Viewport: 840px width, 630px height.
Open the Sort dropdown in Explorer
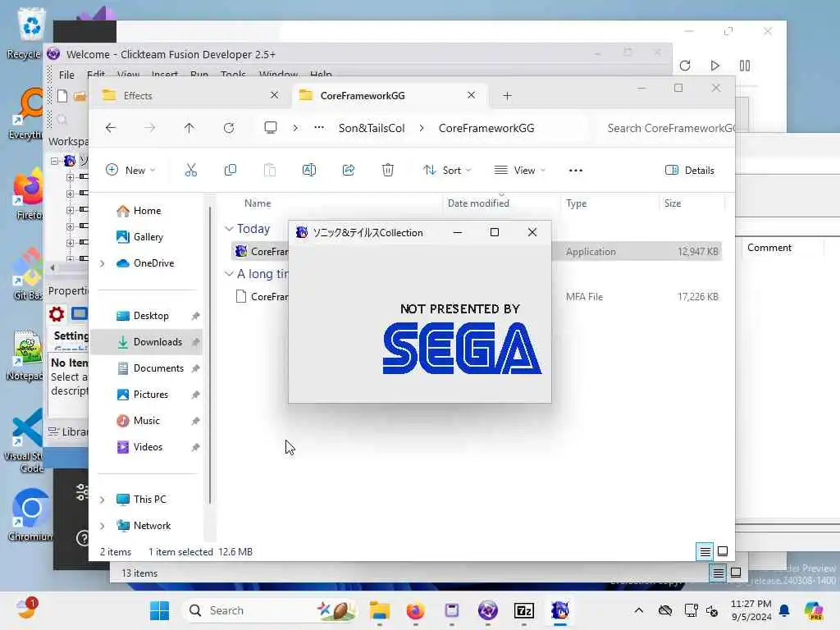click(x=447, y=171)
